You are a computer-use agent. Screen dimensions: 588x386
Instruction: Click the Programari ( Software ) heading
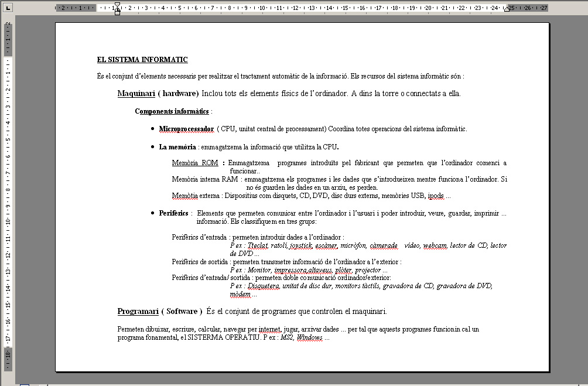(159, 311)
